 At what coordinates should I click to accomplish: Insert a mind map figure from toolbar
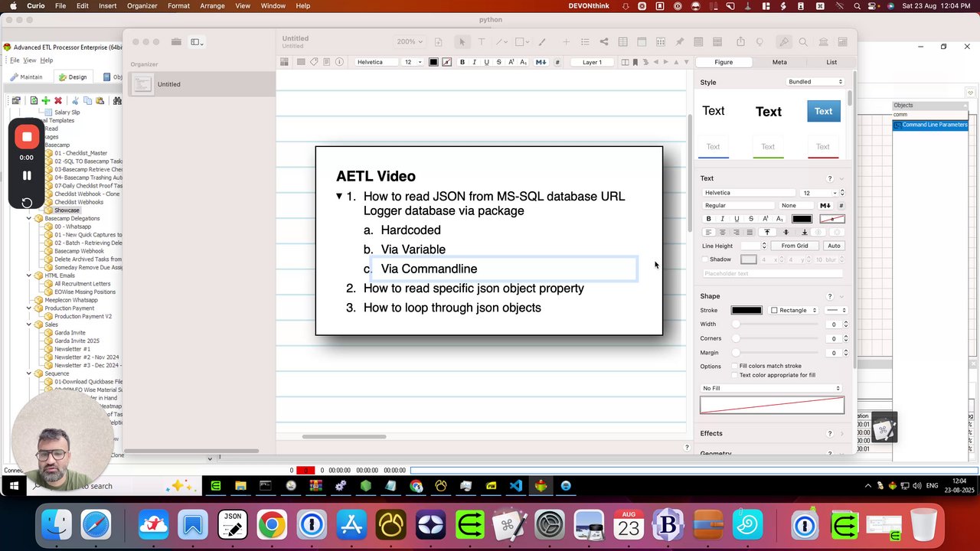[x=604, y=42]
